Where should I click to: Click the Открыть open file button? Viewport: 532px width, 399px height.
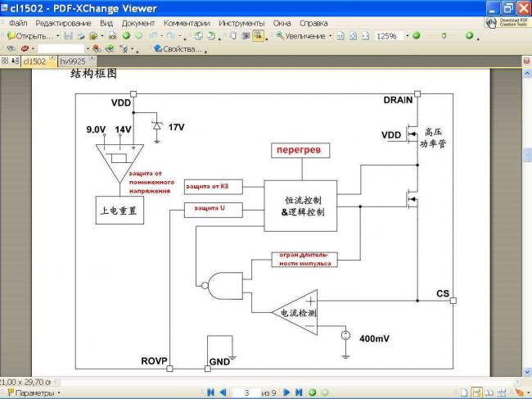[30, 36]
